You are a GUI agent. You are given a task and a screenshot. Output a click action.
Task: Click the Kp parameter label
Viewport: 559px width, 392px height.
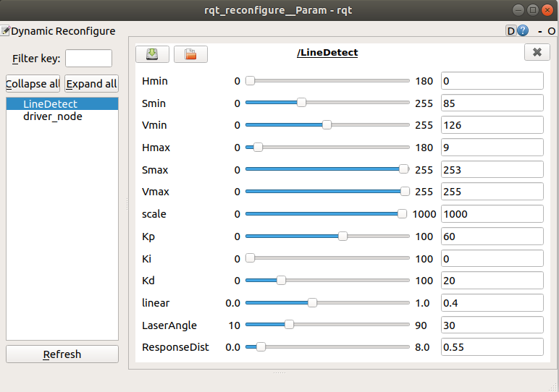(148, 237)
